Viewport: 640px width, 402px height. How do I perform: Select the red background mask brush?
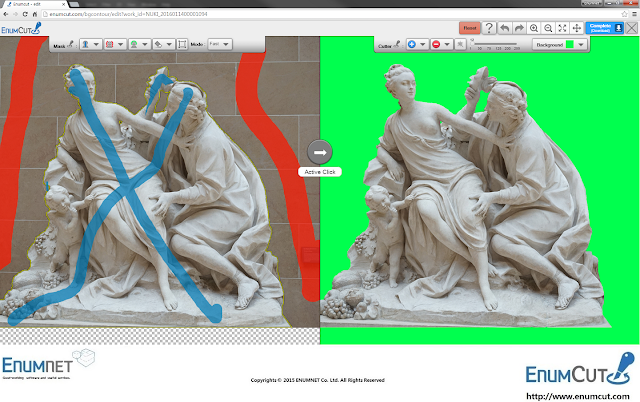tap(109, 44)
